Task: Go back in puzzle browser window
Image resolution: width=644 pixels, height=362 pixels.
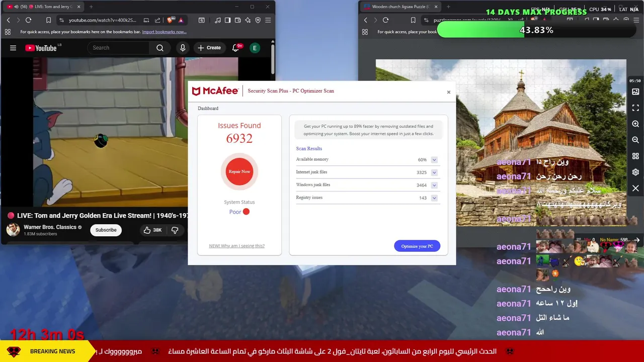Action: (365, 20)
